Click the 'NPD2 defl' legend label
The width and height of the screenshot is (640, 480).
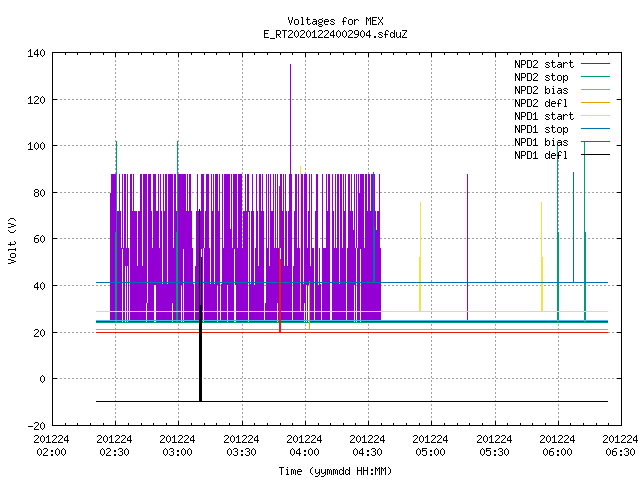(x=541, y=103)
